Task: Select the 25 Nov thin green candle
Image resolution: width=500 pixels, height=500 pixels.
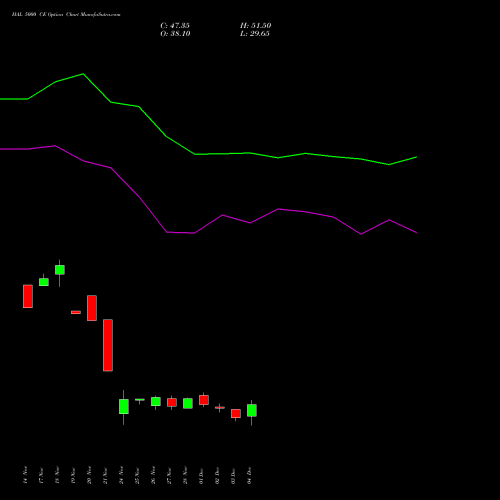Action: click(140, 400)
